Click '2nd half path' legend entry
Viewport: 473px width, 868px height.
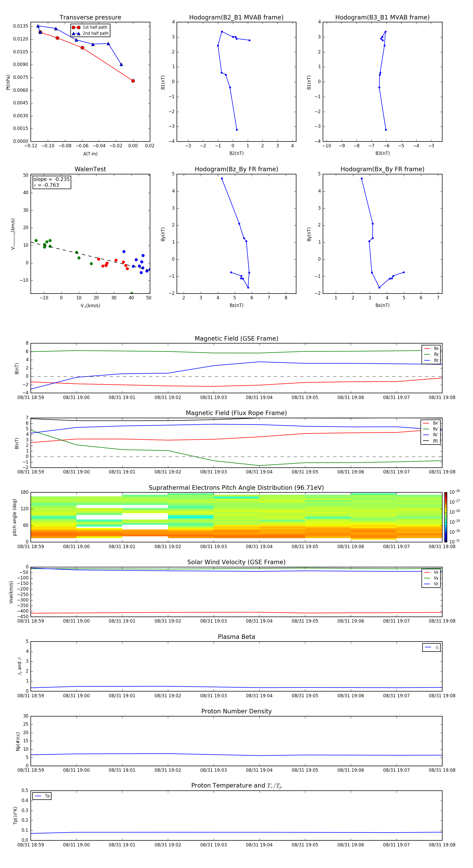pyautogui.click(x=90, y=33)
